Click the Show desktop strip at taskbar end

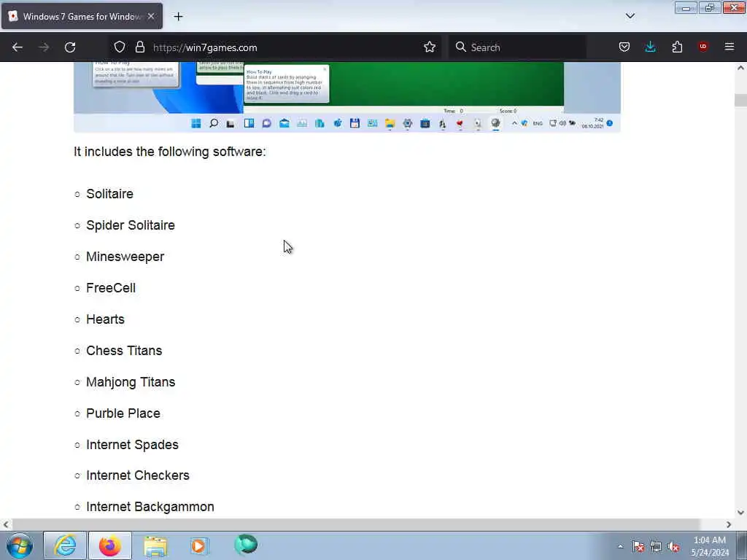coord(742,545)
